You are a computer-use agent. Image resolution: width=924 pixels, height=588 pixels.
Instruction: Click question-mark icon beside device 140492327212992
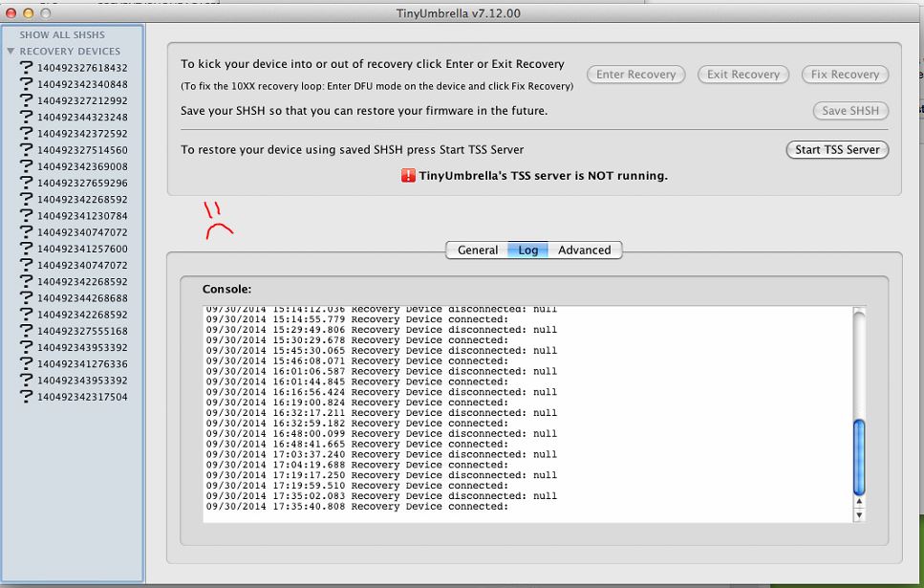coord(26,100)
